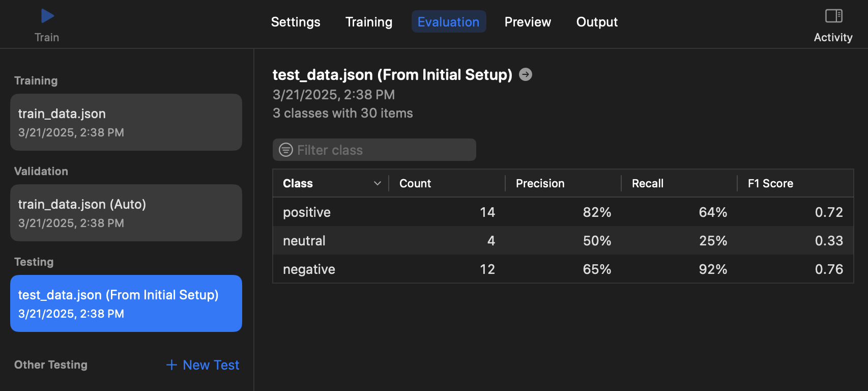Select the positive class row
Screen dimensions: 868x391
click(563, 212)
